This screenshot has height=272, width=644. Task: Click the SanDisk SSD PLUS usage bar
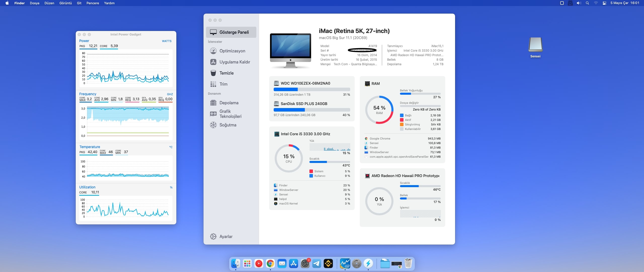[x=312, y=110]
